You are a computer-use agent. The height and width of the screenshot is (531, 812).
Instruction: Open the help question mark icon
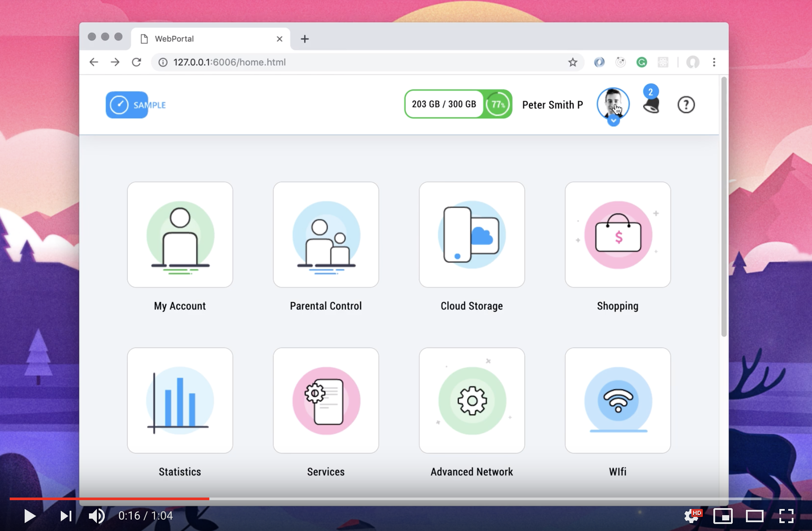pos(686,105)
